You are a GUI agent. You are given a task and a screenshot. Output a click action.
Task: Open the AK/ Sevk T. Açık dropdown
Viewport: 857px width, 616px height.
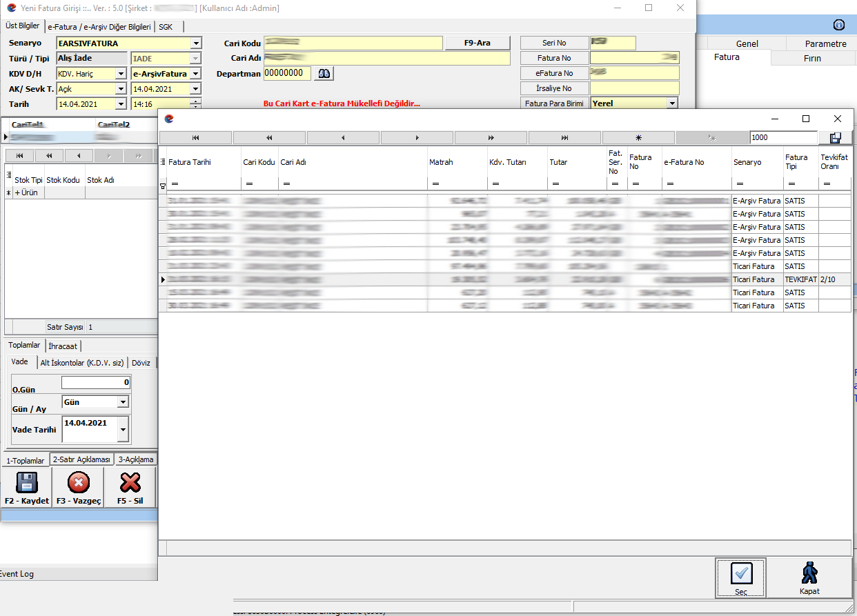click(x=121, y=89)
